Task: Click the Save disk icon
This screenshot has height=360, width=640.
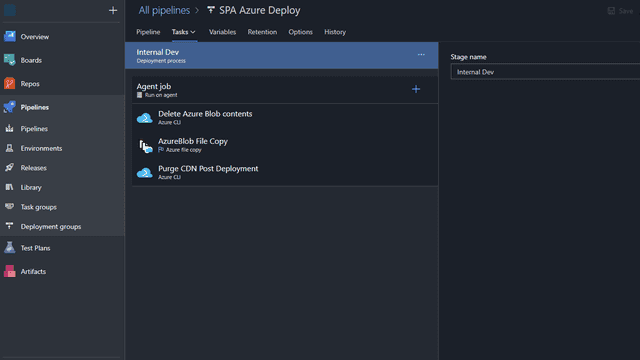Action: coord(611,11)
